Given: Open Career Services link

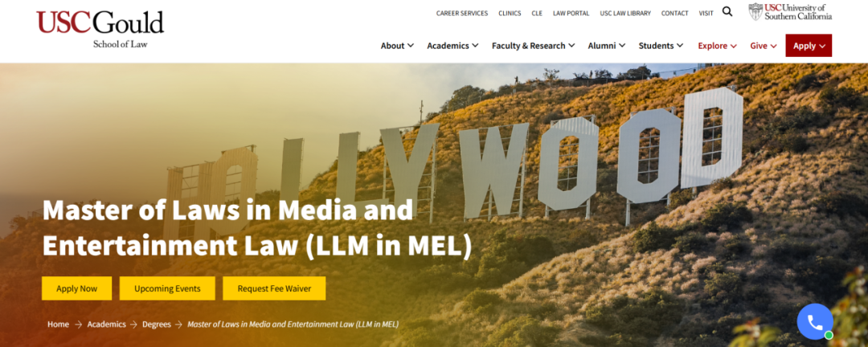Looking at the screenshot, I should click(x=461, y=14).
